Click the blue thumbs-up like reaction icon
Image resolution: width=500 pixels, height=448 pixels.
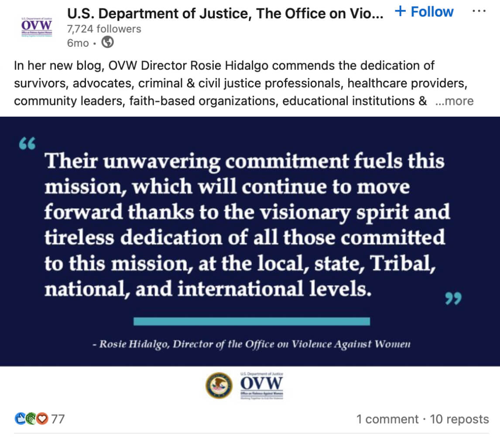pos(20,419)
